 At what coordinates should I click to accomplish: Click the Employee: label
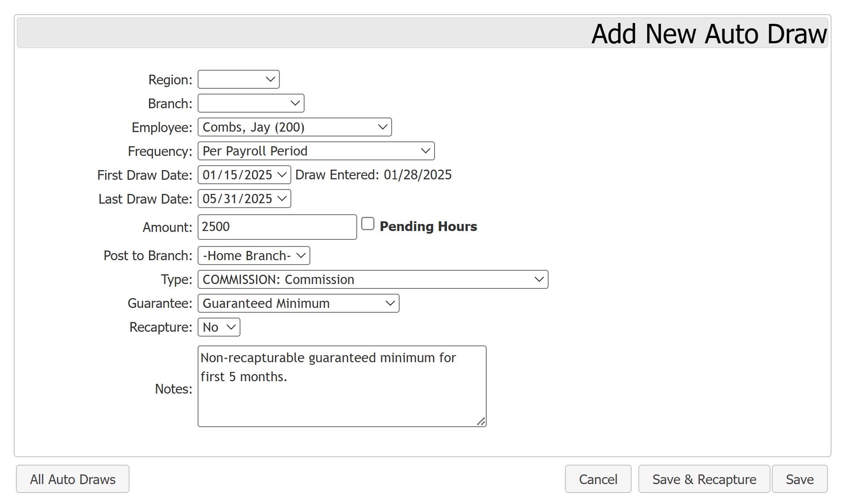click(162, 128)
